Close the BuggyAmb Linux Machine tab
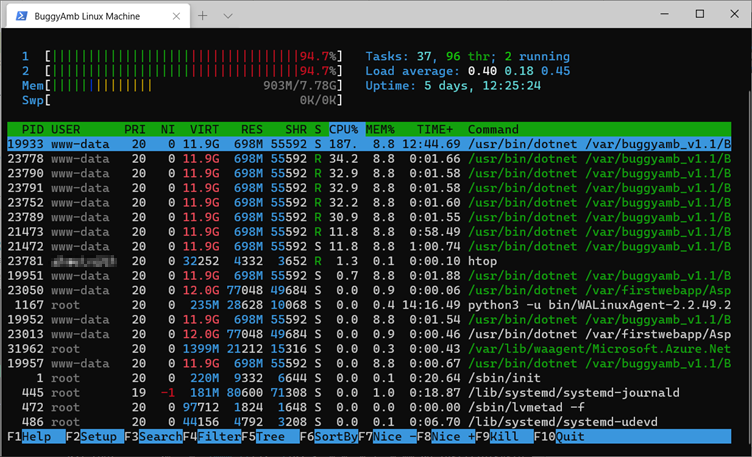752x457 pixels. tap(176, 16)
